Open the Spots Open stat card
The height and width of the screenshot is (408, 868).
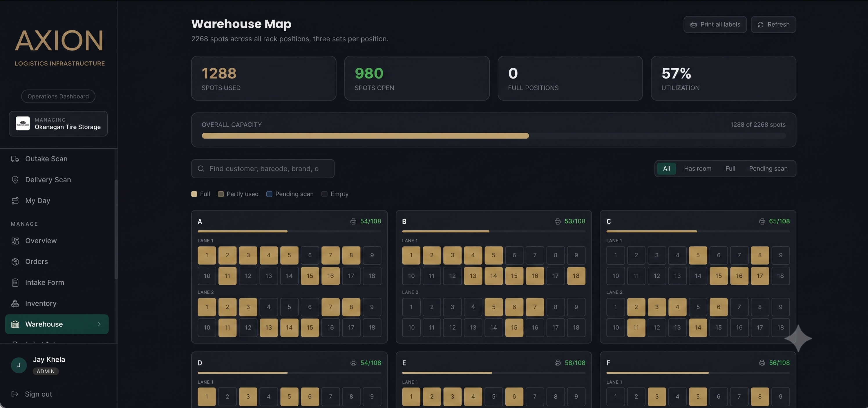pos(417,78)
